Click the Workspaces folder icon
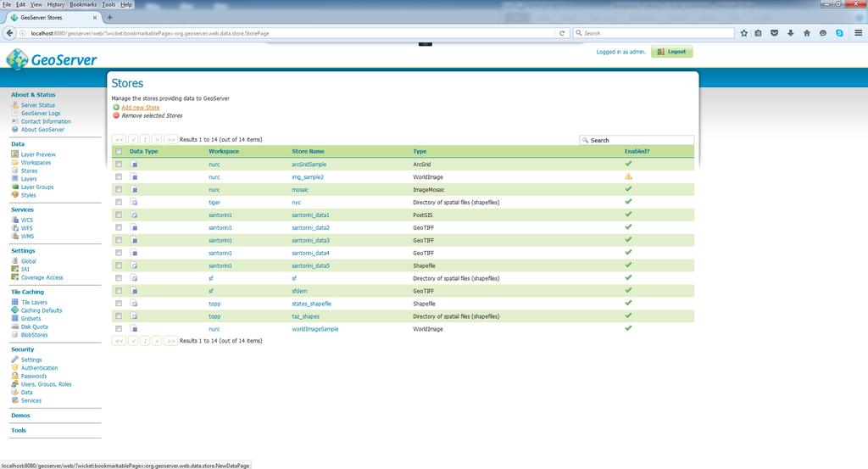This screenshot has height=469, width=868. (x=15, y=162)
